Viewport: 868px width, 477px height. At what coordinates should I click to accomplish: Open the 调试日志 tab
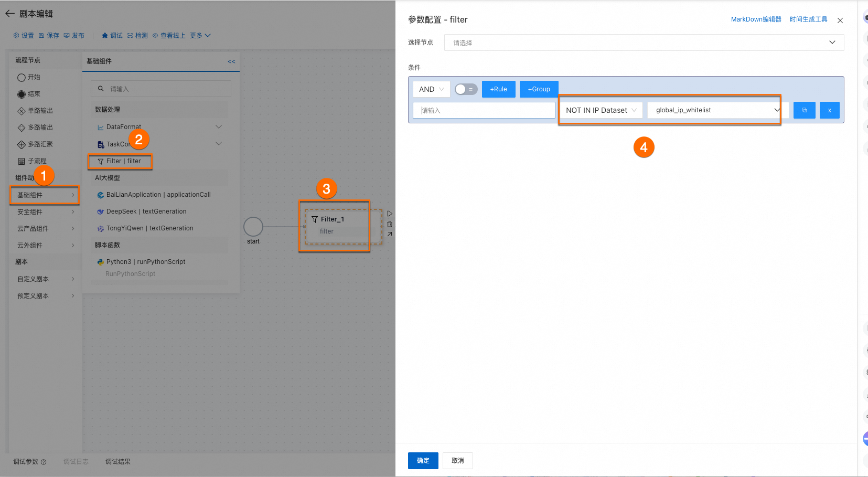coord(76,462)
